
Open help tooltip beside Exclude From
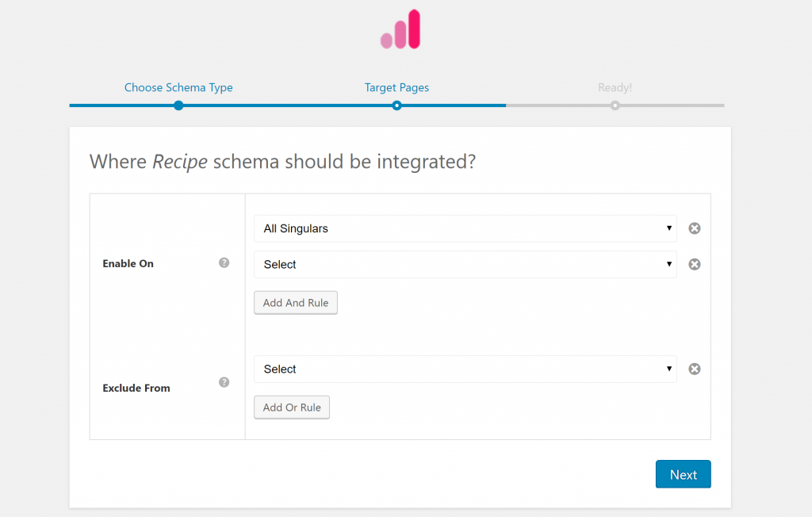224,382
